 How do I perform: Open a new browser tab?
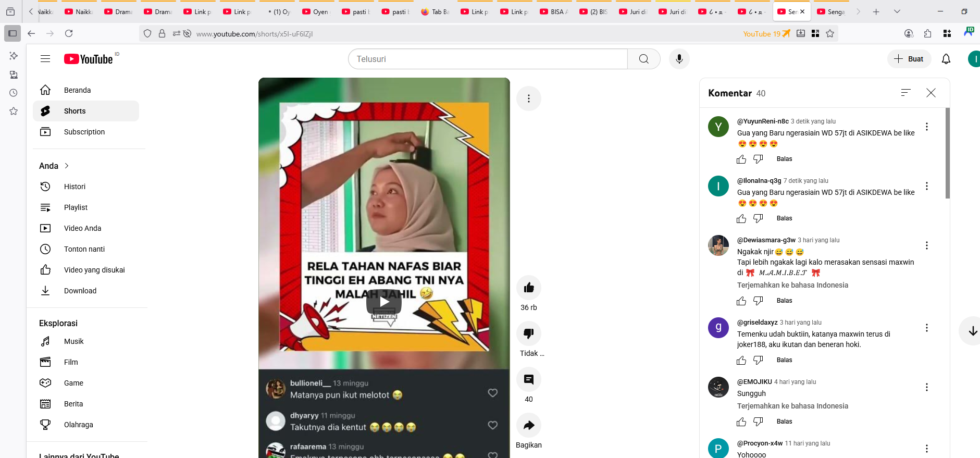[876, 11]
